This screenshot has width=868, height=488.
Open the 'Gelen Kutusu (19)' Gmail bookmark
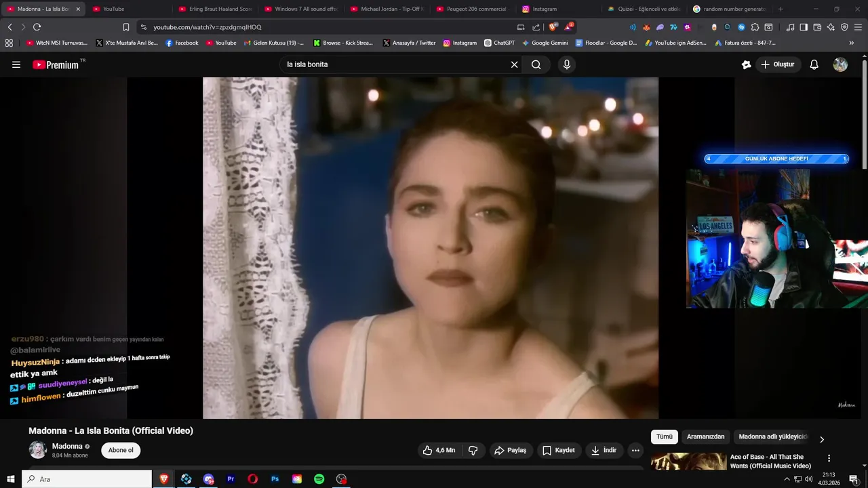pyautogui.click(x=274, y=43)
